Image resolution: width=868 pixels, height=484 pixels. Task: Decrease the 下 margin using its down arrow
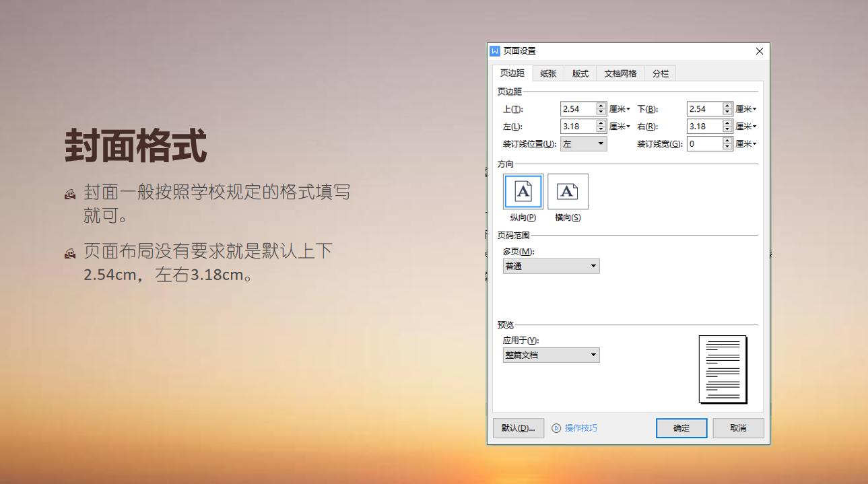[x=728, y=112]
